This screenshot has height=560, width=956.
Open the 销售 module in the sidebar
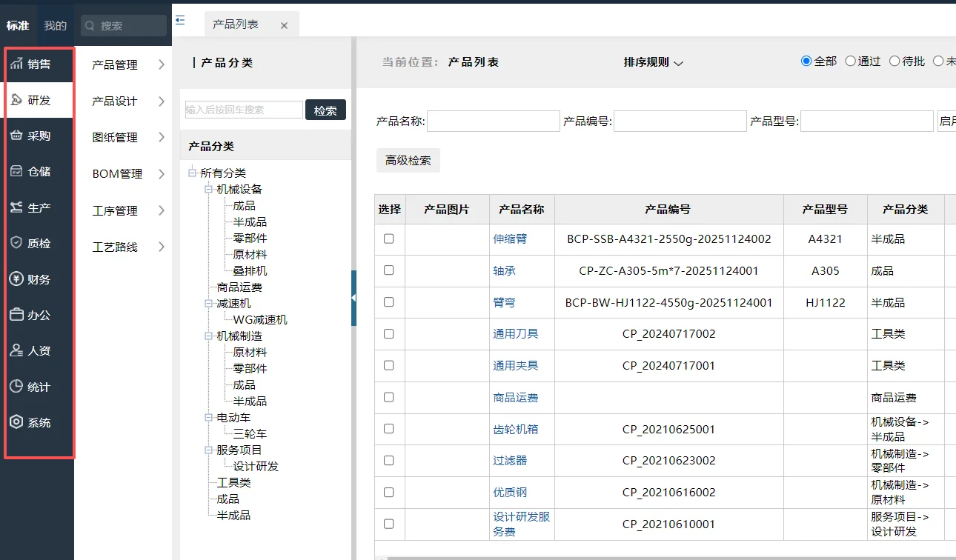[37, 64]
